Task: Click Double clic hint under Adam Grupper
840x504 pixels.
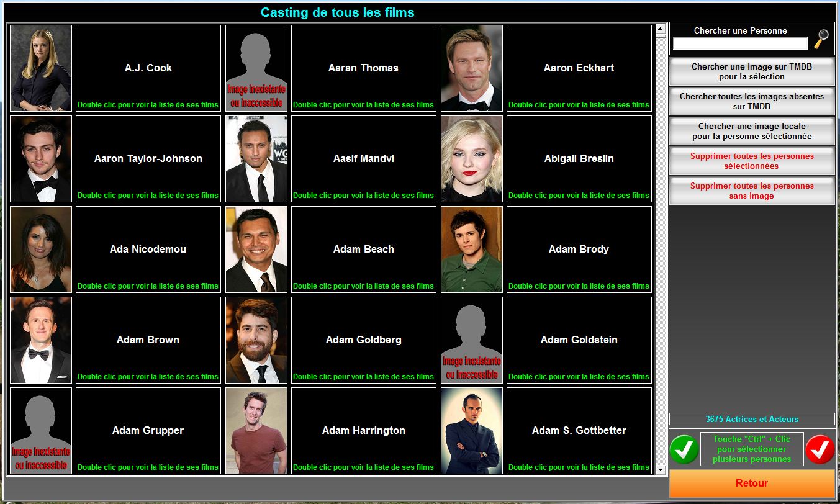Action: [148, 467]
